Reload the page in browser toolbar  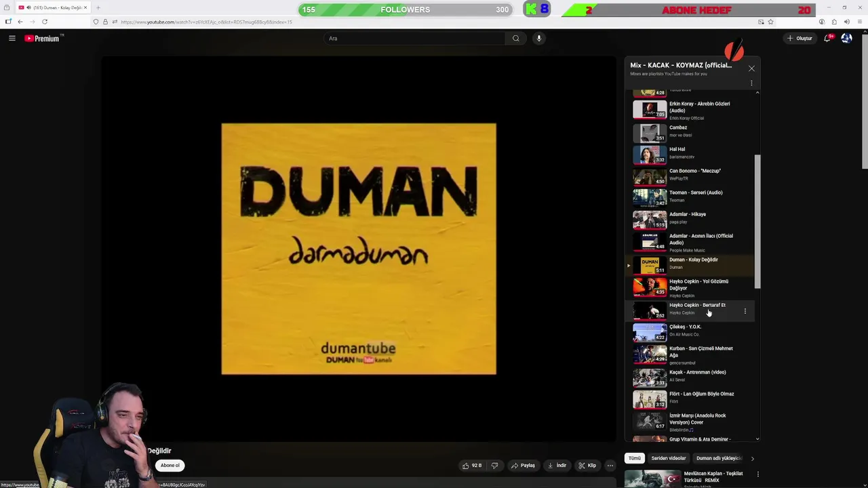(x=45, y=22)
